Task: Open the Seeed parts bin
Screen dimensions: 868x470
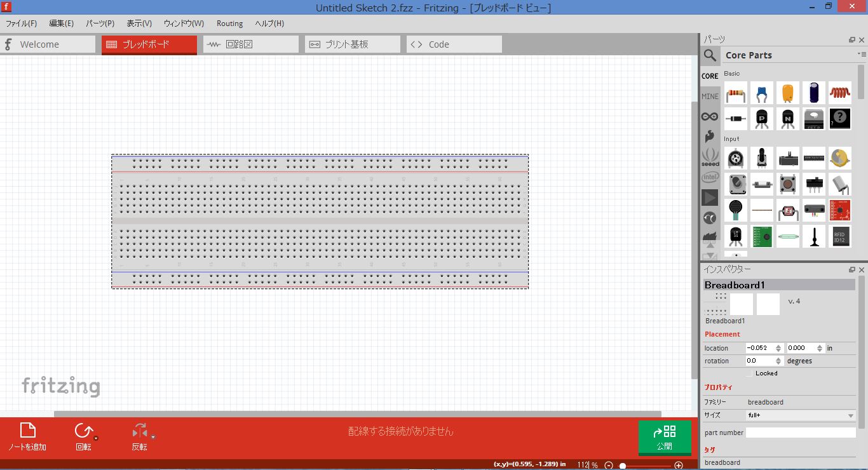Action: (x=710, y=157)
